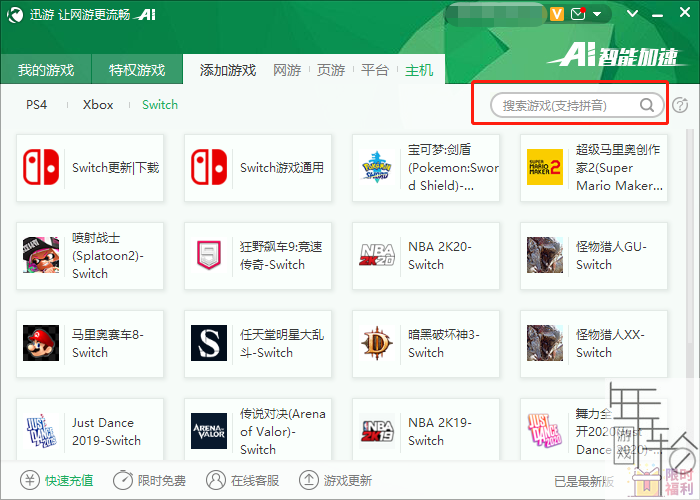Viewport: 700px width, 500px height.
Task: Click the 迅游 logo icon in title bar
Action: pyautogui.click(x=15, y=15)
